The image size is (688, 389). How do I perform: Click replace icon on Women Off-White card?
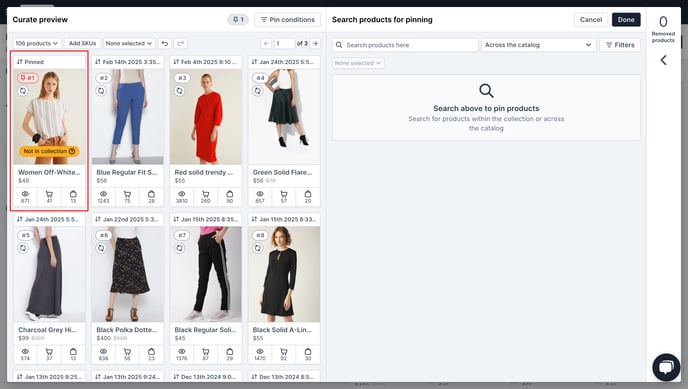pyautogui.click(x=23, y=91)
